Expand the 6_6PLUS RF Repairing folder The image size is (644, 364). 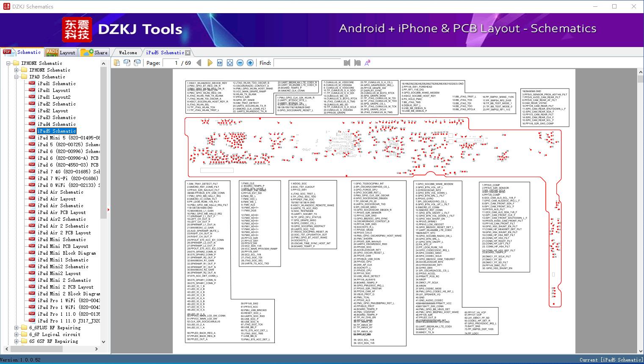click(x=16, y=328)
